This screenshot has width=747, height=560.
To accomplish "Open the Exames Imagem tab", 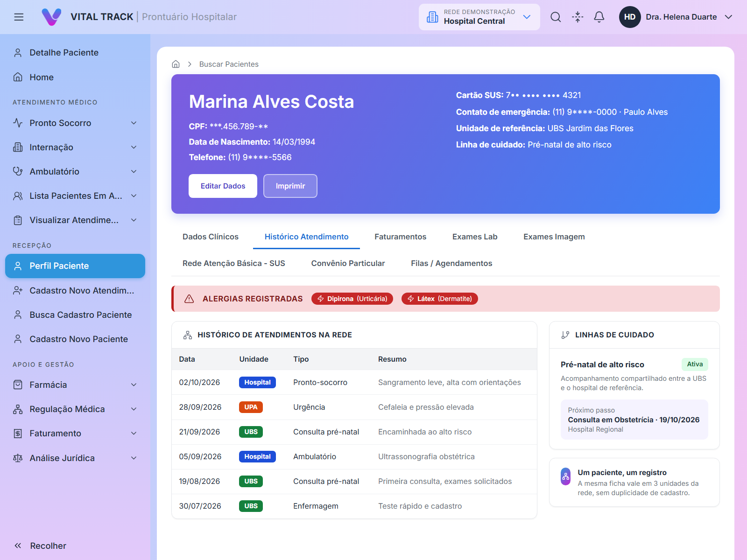I will click(x=554, y=237).
